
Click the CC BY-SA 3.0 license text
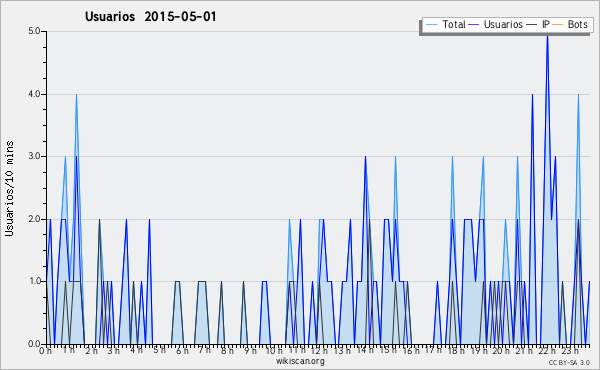pyautogui.click(x=569, y=362)
